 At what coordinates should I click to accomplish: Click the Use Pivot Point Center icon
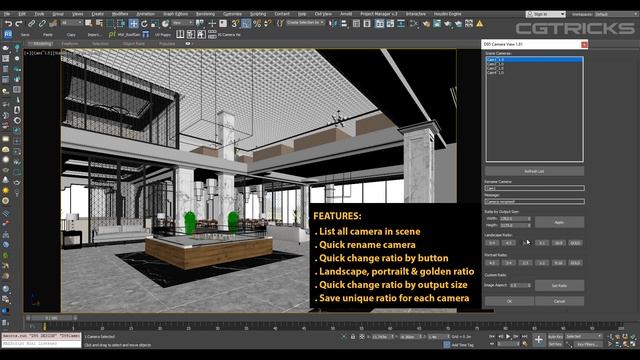pyautogui.click(x=200, y=24)
